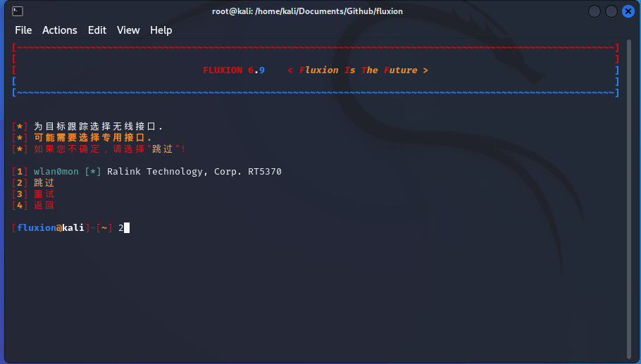
Task: Click the '< Fluxion Is The Future >' slogan
Action: pos(358,70)
